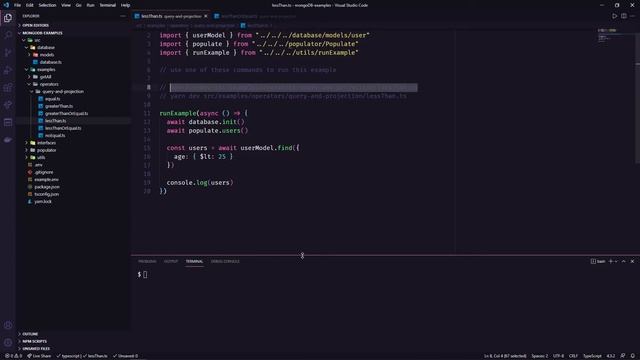The width and height of the screenshot is (640, 360).
Task: Open the Help menu
Action: tap(125, 5)
